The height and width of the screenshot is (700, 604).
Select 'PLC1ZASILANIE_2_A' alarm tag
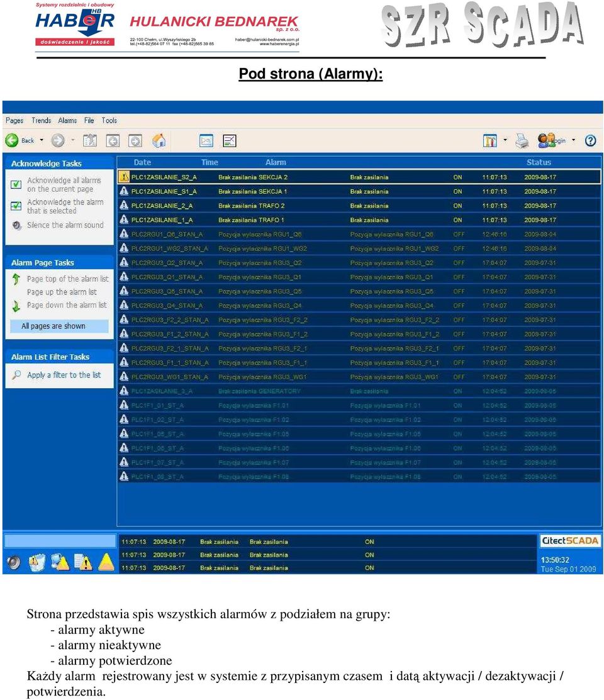162,206
